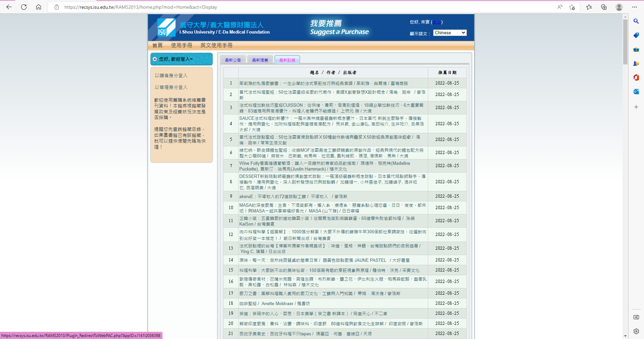This screenshot has width=644, height=339.
Task: Open book entry 茶道：茶碗中的人心
Action: point(313,313)
